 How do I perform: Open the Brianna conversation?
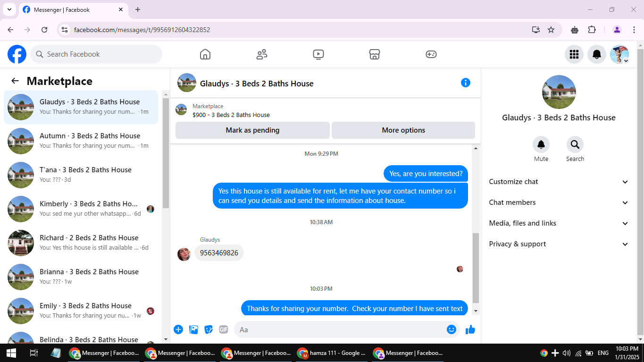click(81, 277)
